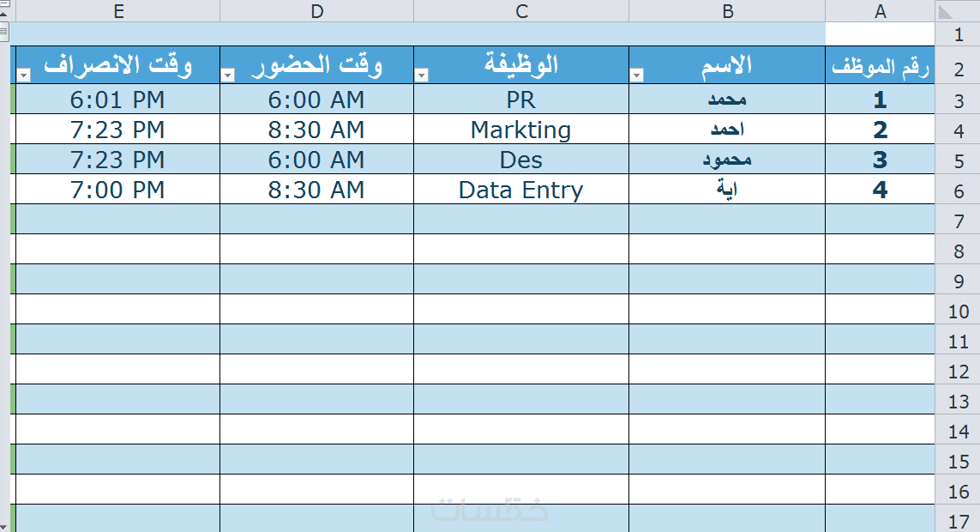Select column A header
980x532 pixels.
(x=880, y=11)
